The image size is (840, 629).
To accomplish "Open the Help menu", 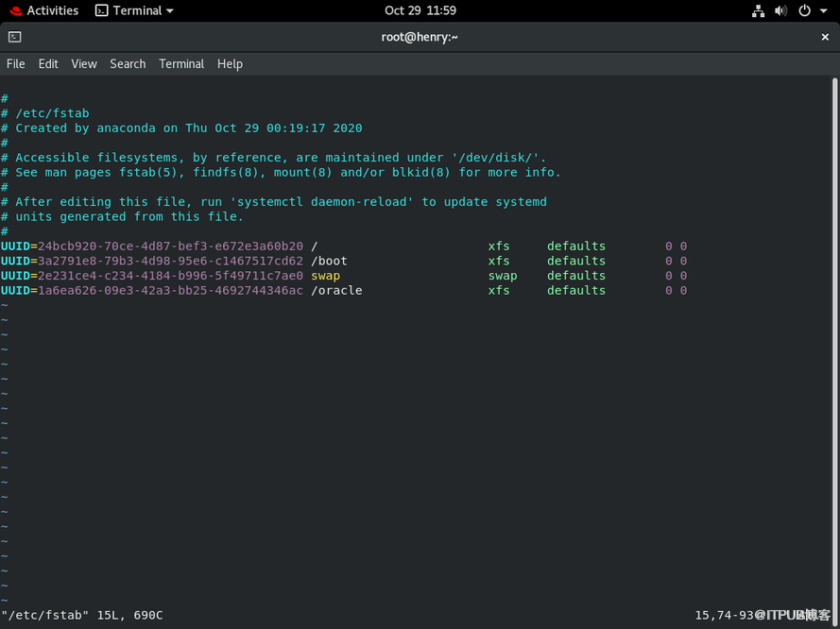I will (230, 63).
